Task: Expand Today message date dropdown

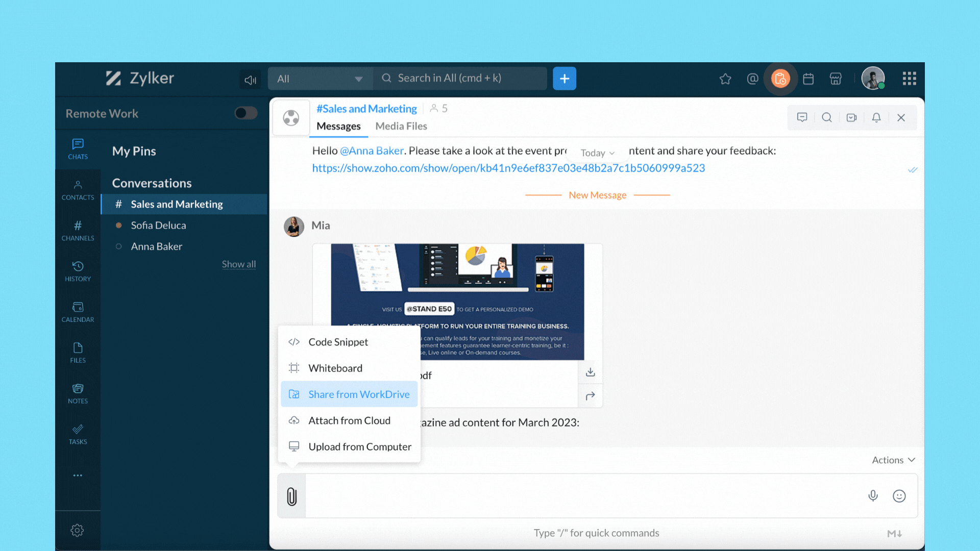Action: (597, 152)
